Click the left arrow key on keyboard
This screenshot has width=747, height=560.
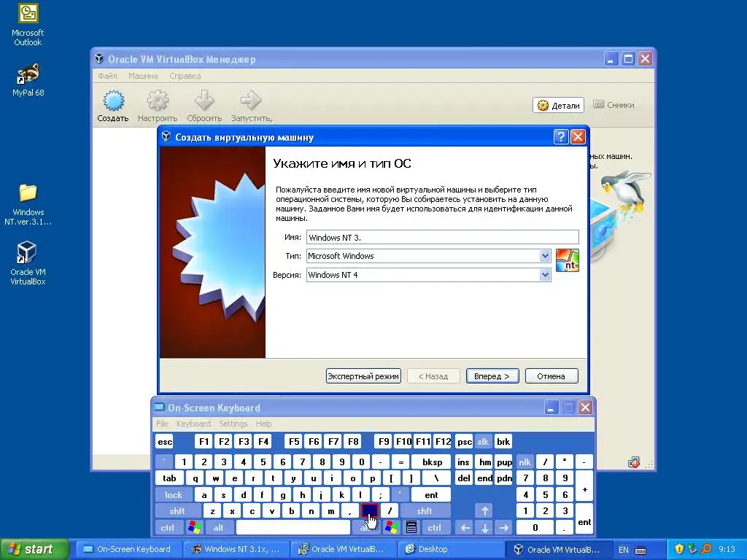(x=465, y=528)
